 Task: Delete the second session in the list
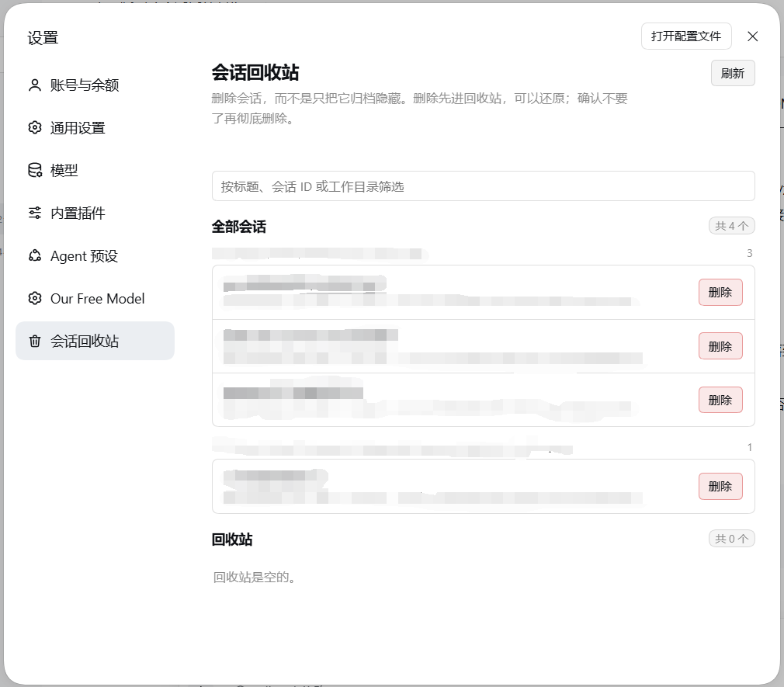tap(720, 346)
